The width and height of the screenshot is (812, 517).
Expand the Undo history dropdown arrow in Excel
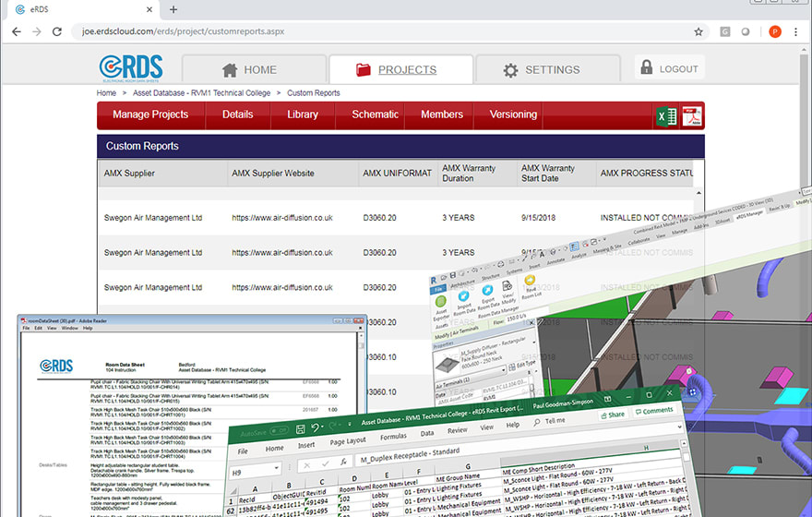(x=323, y=427)
